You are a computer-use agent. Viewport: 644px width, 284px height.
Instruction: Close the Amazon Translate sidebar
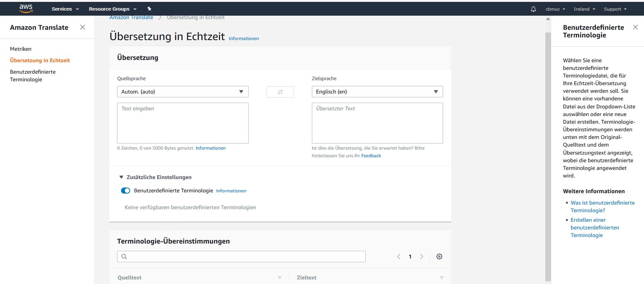(82, 27)
